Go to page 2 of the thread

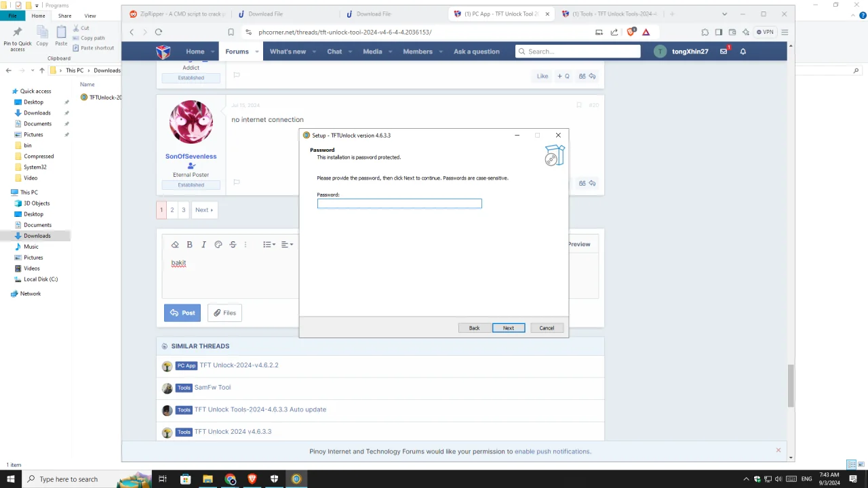[x=172, y=209]
